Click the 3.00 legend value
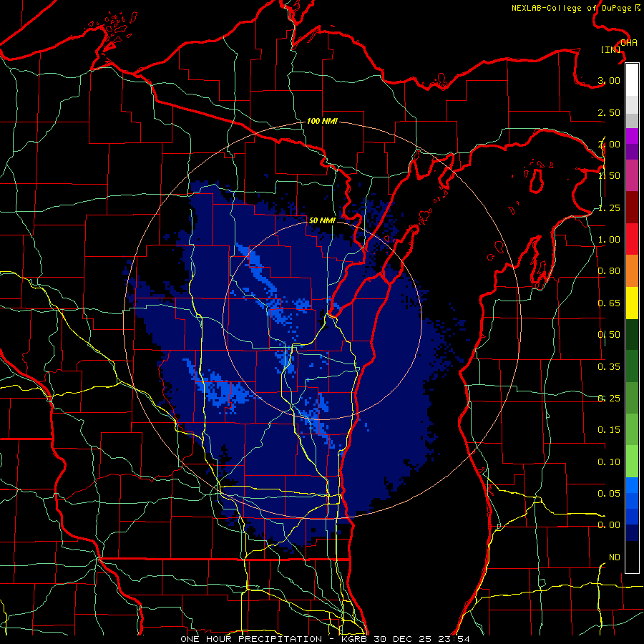The width and height of the screenshot is (644, 644). point(609,80)
